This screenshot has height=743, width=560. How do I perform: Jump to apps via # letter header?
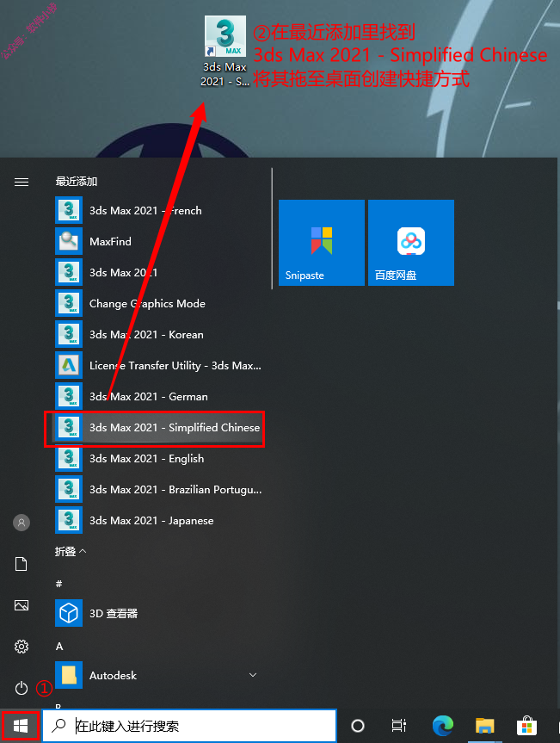point(58,584)
